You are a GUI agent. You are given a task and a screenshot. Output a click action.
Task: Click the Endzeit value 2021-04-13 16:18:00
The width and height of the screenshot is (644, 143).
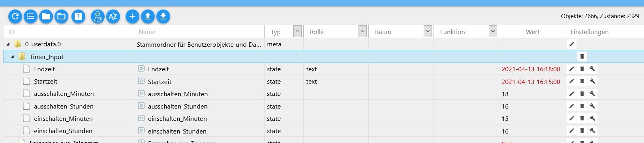point(531,69)
